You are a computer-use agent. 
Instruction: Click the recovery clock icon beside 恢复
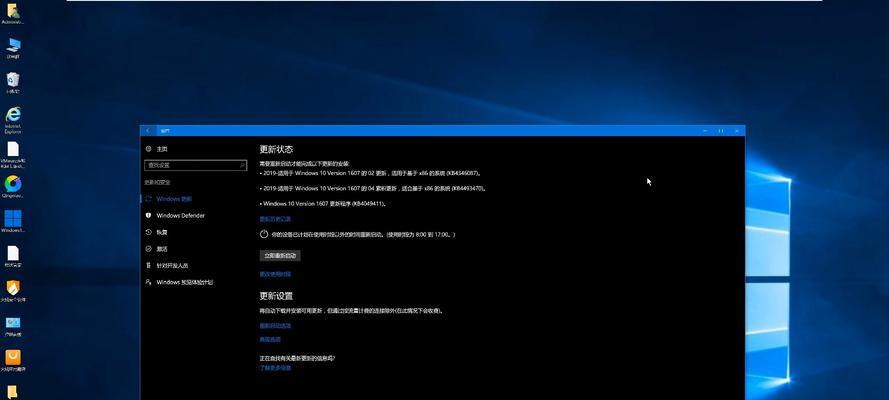(149, 232)
